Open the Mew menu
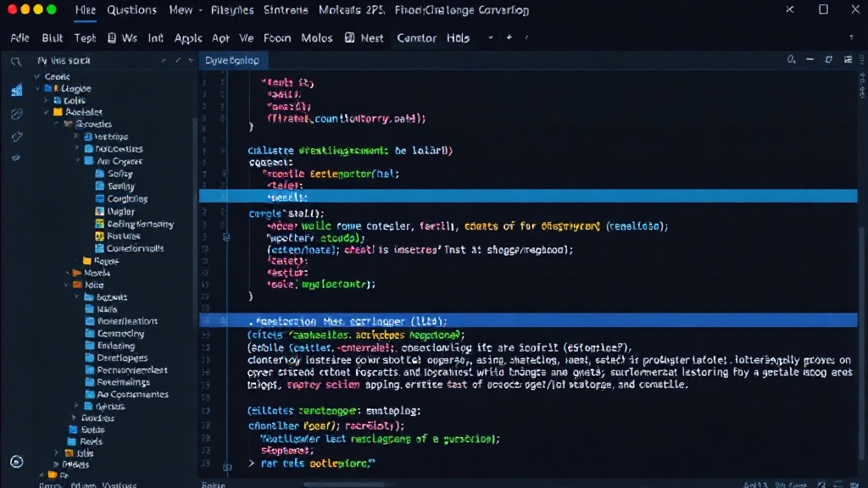Viewport: 868px width, 488px height. 181,10
